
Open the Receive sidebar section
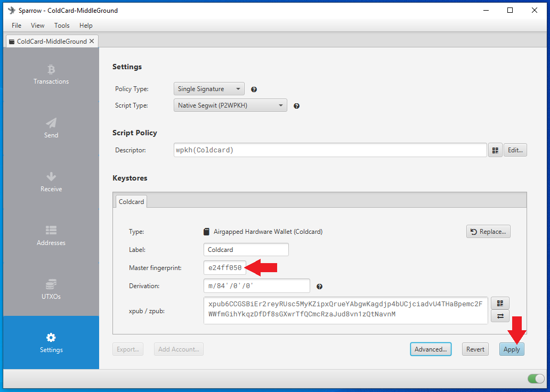[51, 182]
